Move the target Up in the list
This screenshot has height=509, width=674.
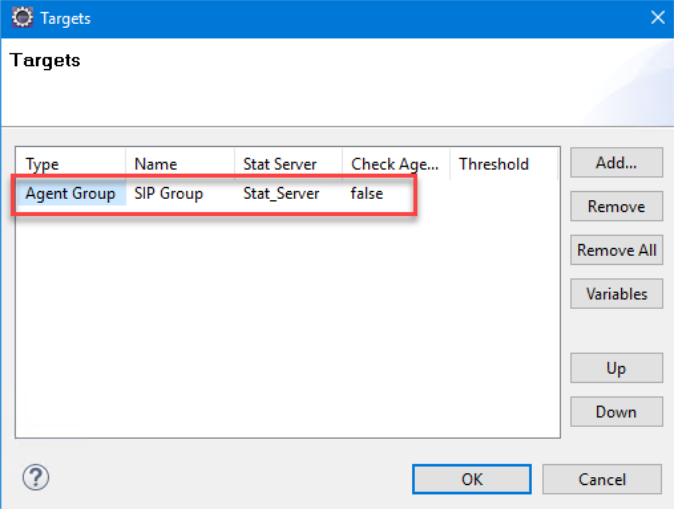click(x=616, y=368)
